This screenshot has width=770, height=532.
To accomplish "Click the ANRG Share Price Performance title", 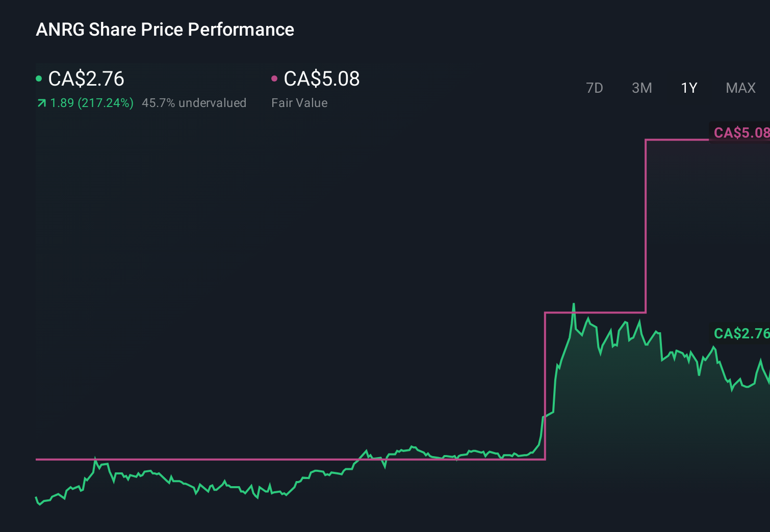I will pyautogui.click(x=165, y=29).
